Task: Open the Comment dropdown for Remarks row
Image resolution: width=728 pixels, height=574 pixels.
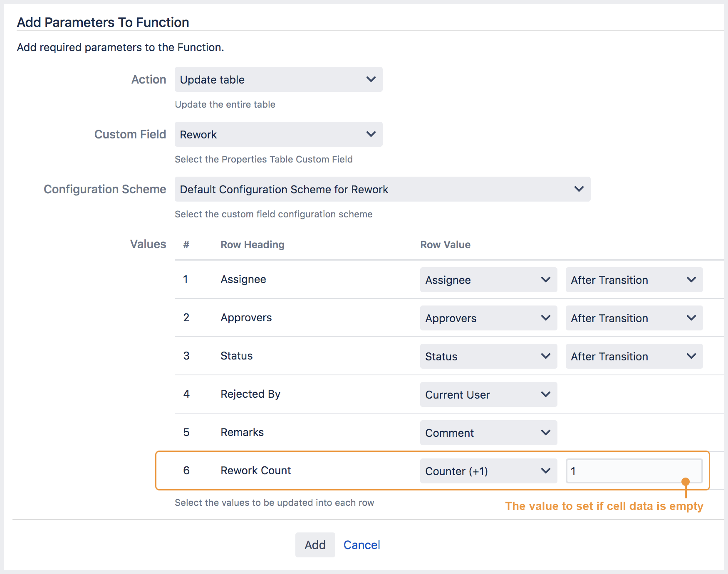Action: pos(488,433)
